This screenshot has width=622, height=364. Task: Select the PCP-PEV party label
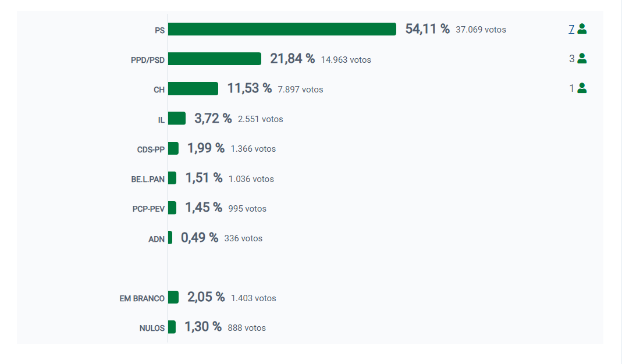point(148,209)
